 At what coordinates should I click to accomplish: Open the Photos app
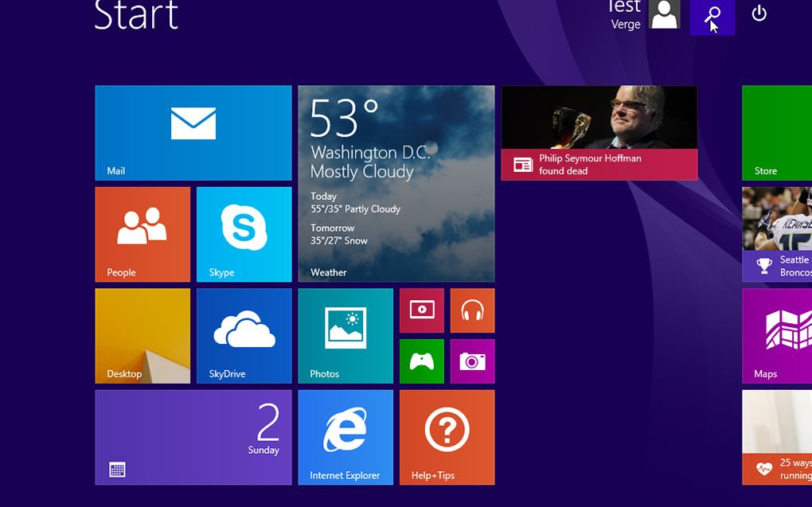(x=345, y=335)
